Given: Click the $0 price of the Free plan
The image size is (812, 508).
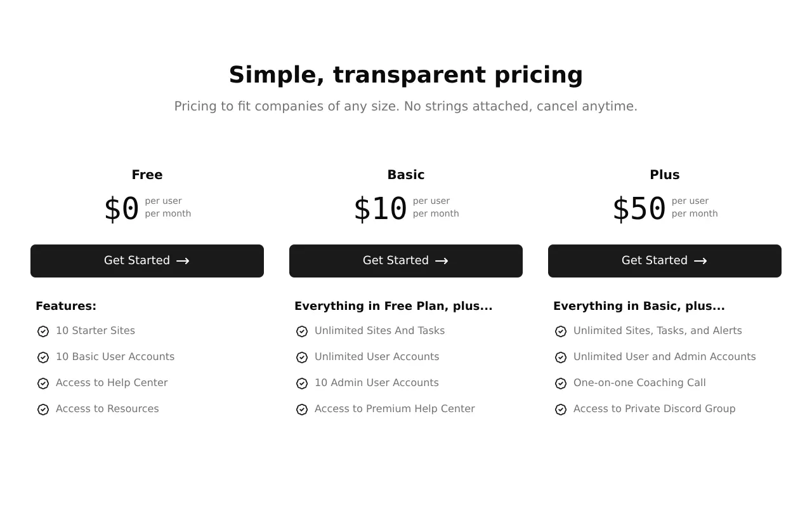Looking at the screenshot, I should point(121,208).
